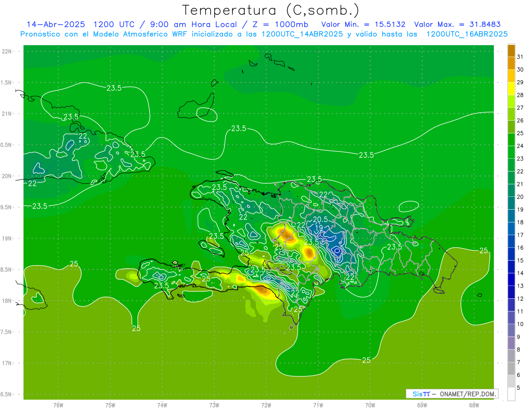The image size is (532, 411).
Task: Click the title "Temperatura (C,somb.)"
Action: pyautogui.click(x=271, y=10)
